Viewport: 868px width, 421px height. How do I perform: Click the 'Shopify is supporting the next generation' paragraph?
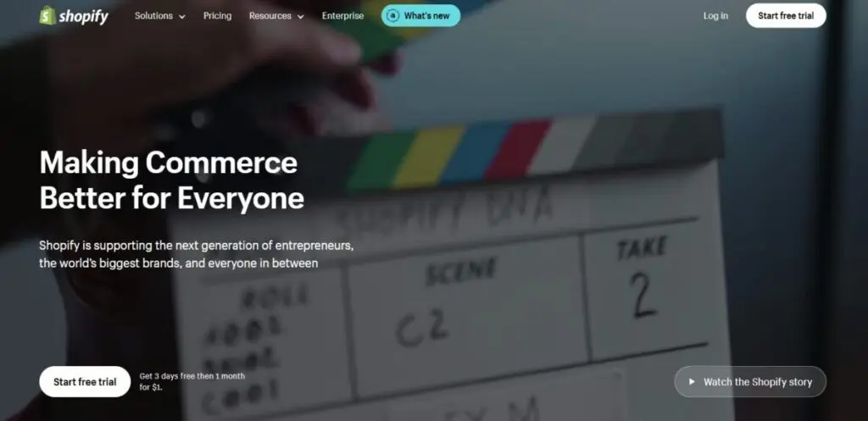(x=197, y=254)
